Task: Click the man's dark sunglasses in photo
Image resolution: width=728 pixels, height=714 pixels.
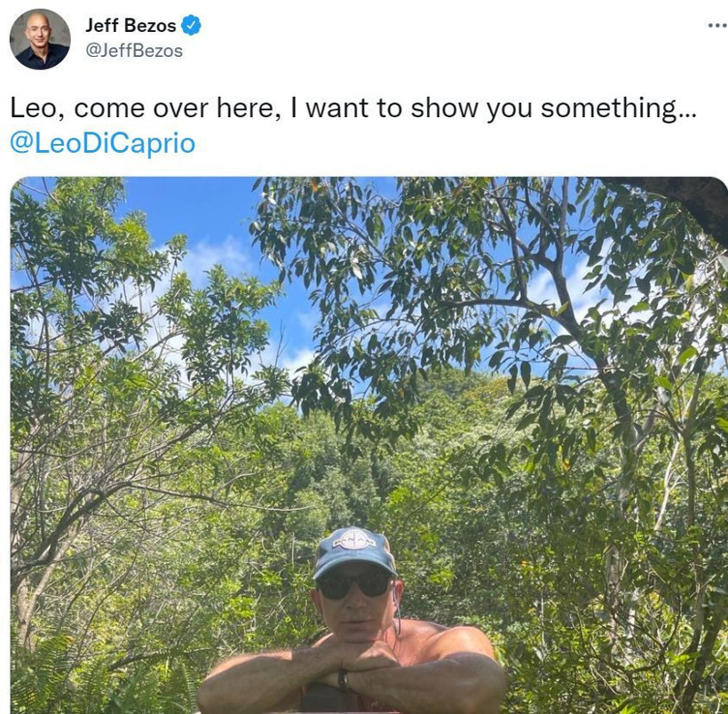Action: click(x=355, y=585)
